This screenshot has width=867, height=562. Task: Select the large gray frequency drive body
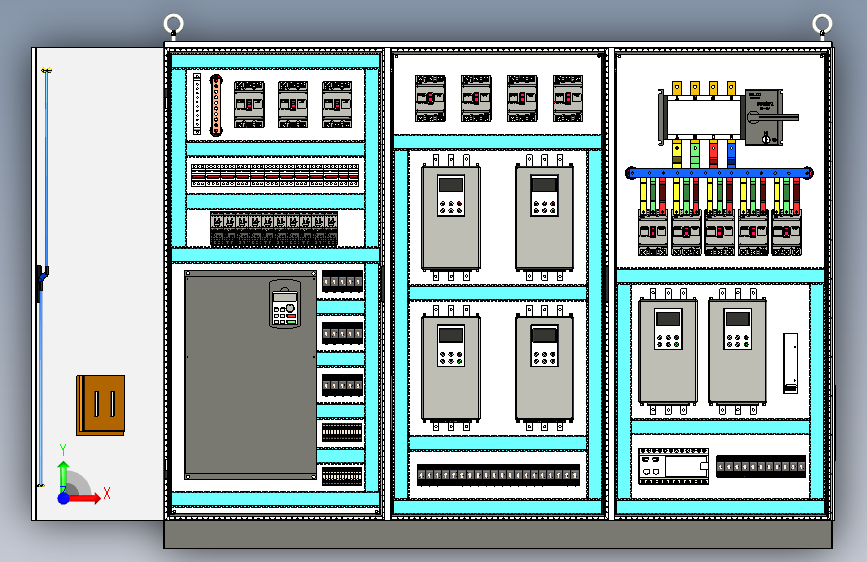[x=250, y=375]
